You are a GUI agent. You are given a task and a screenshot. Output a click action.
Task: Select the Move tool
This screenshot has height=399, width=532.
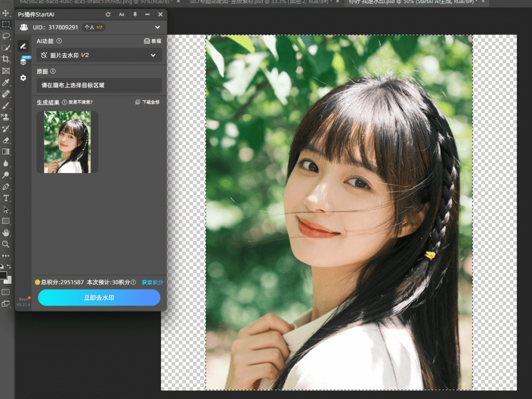(x=6, y=12)
